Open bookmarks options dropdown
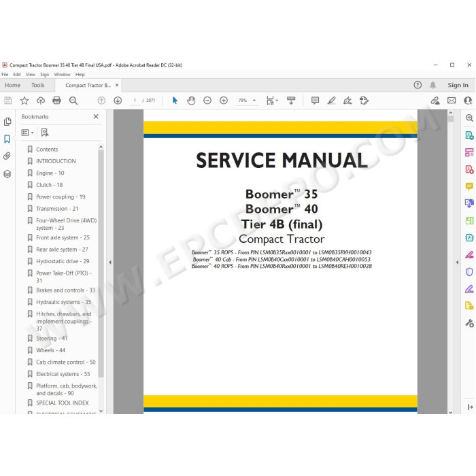476x476 pixels. [x=27, y=133]
